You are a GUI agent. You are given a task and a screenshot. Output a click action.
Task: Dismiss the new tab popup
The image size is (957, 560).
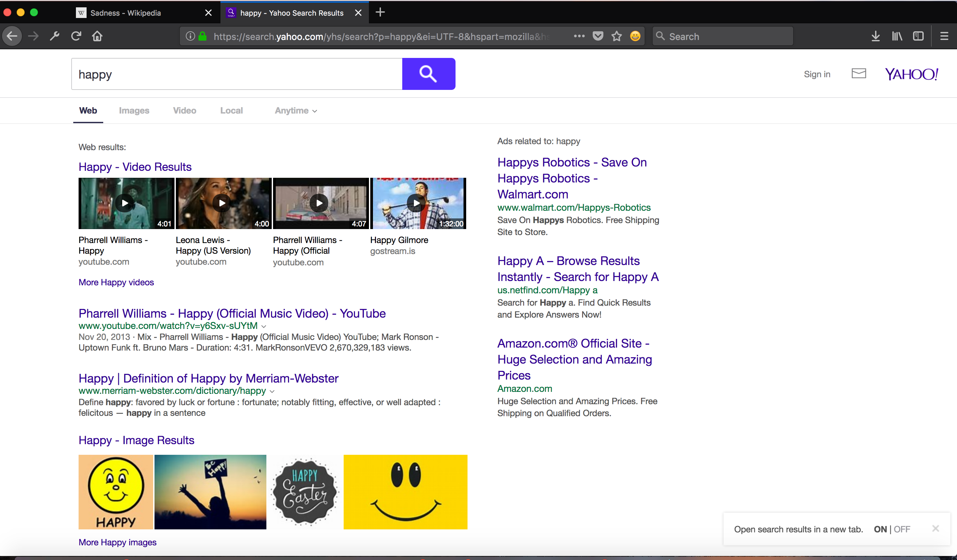click(x=935, y=528)
